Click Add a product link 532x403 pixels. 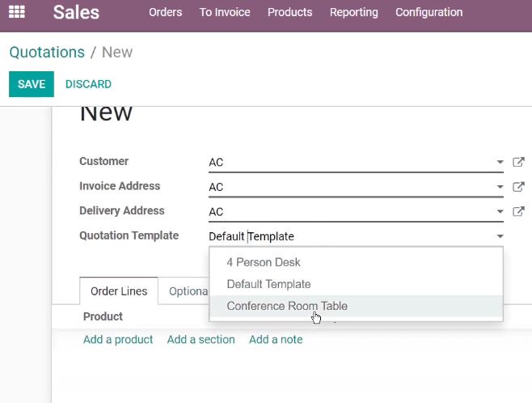point(118,340)
